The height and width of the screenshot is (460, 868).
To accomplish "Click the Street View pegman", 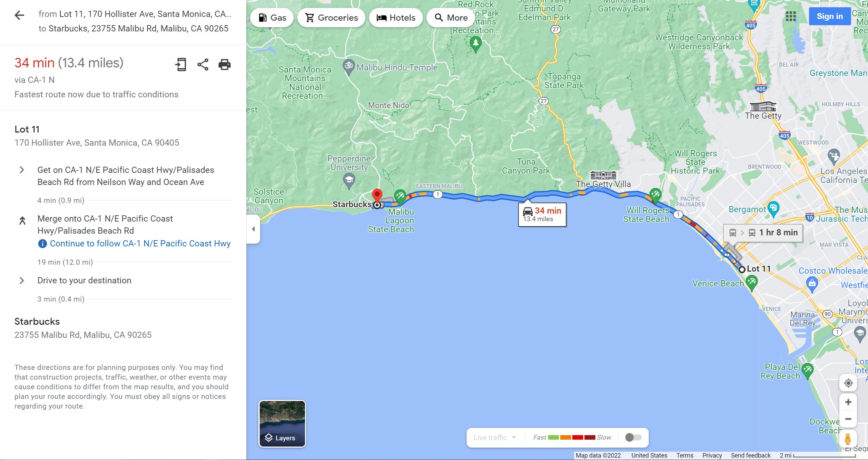I will click(848, 439).
